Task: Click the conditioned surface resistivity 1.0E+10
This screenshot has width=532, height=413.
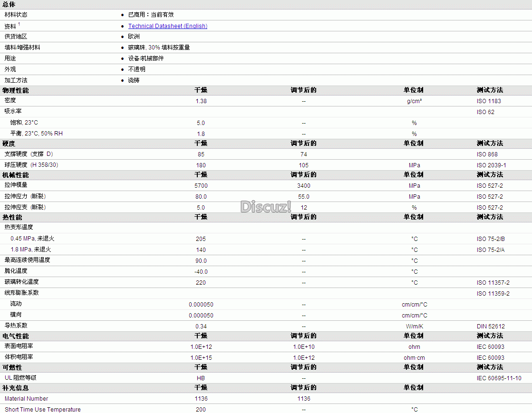Action: (x=304, y=347)
